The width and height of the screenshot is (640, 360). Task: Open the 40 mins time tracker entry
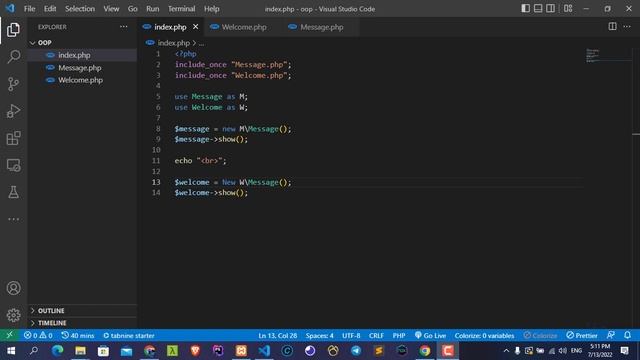(78, 336)
